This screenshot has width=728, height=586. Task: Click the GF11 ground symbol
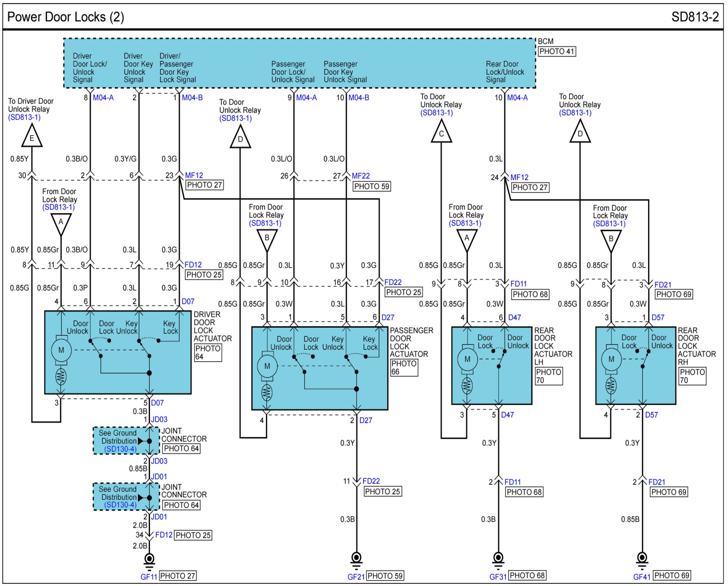tap(149, 559)
